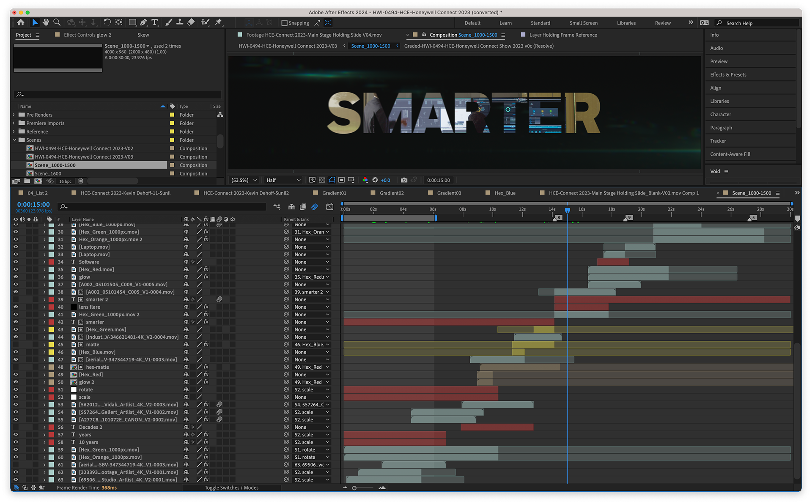Click Toggle Switches / Modes button
Image resolution: width=812 pixels, height=504 pixels.
pyautogui.click(x=231, y=488)
